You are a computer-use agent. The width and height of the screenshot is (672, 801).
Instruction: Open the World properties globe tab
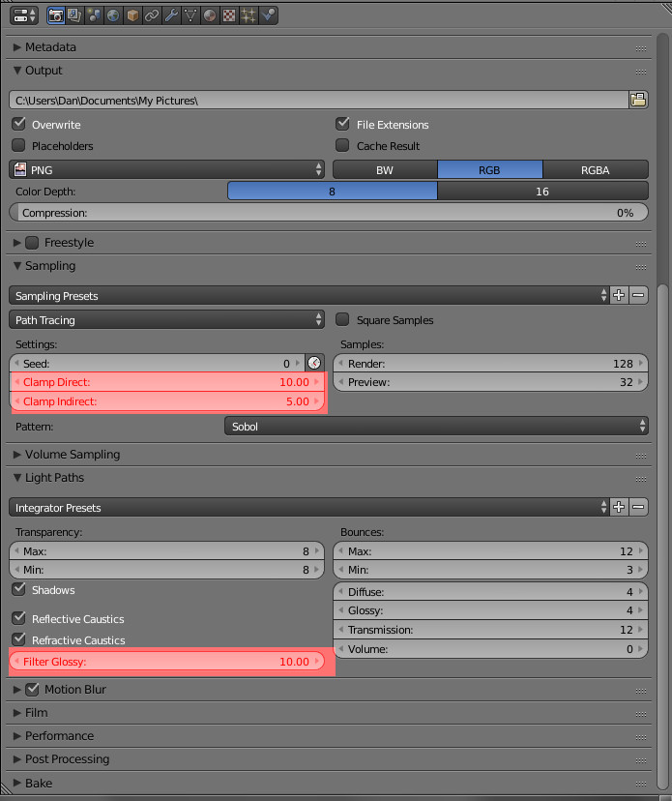113,15
